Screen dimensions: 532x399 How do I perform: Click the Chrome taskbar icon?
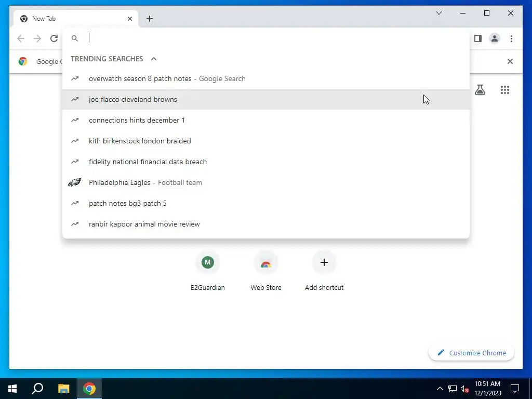pyautogui.click(x=89, y=389)
